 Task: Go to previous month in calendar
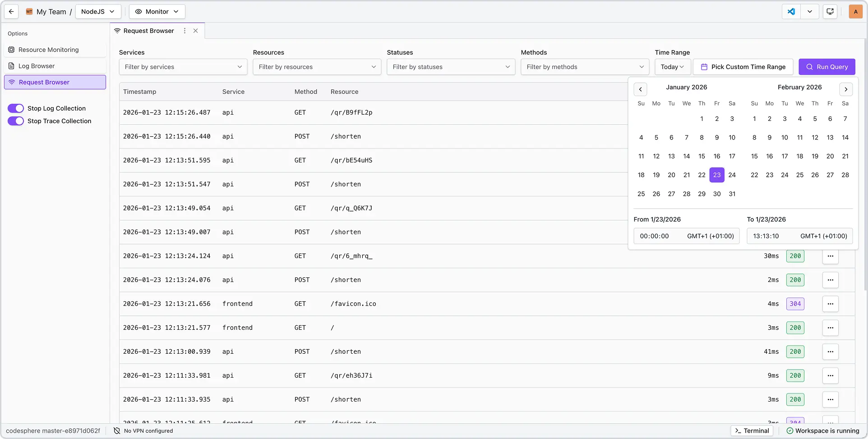640,89
